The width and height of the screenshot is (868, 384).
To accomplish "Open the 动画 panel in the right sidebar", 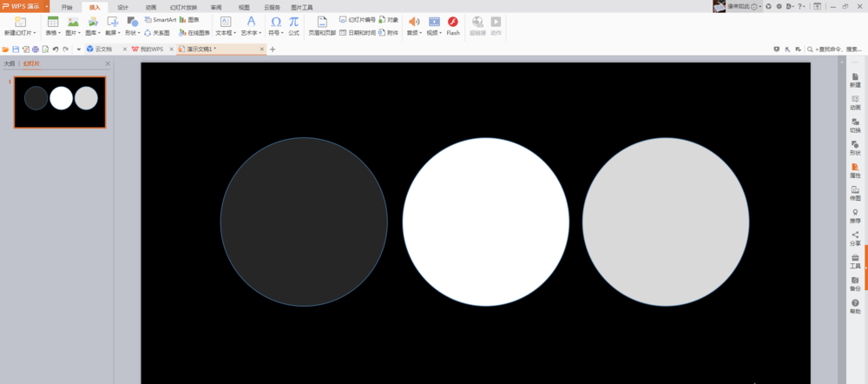I will [855, 103].
